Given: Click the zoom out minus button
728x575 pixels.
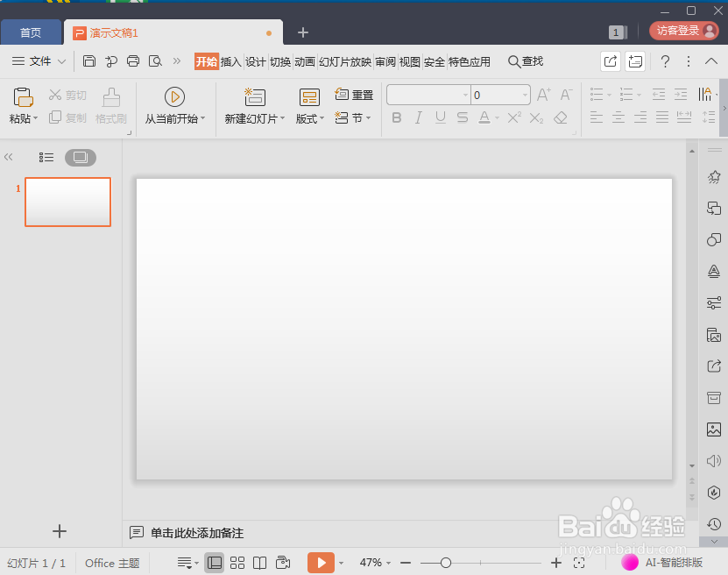Looking at the screenshot, I should coord(406,563).
